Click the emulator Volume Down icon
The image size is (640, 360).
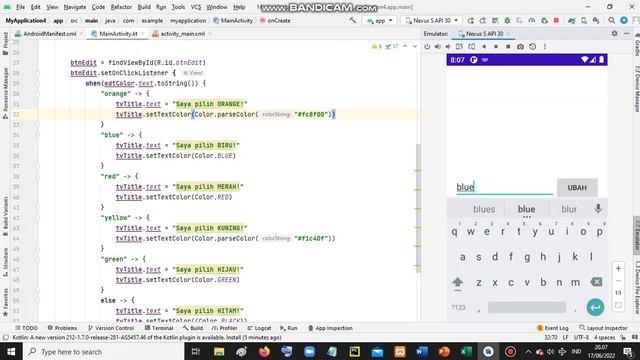448,47
